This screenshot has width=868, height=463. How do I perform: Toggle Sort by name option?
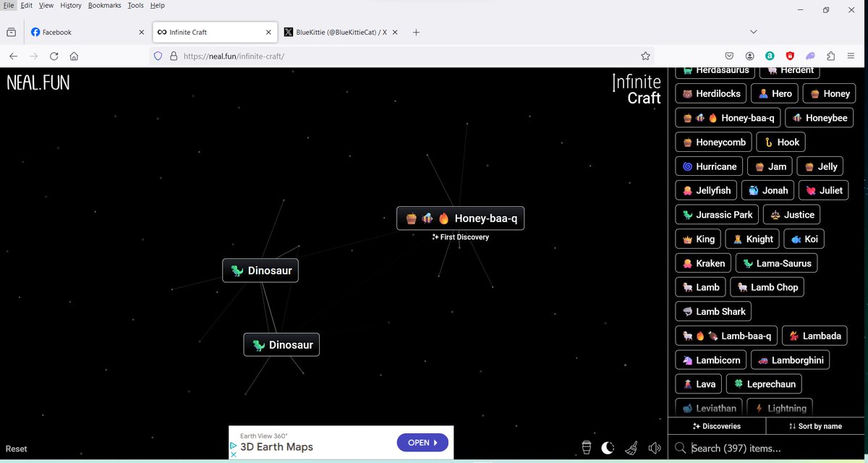pyautogui.click(x=815, y=426)
